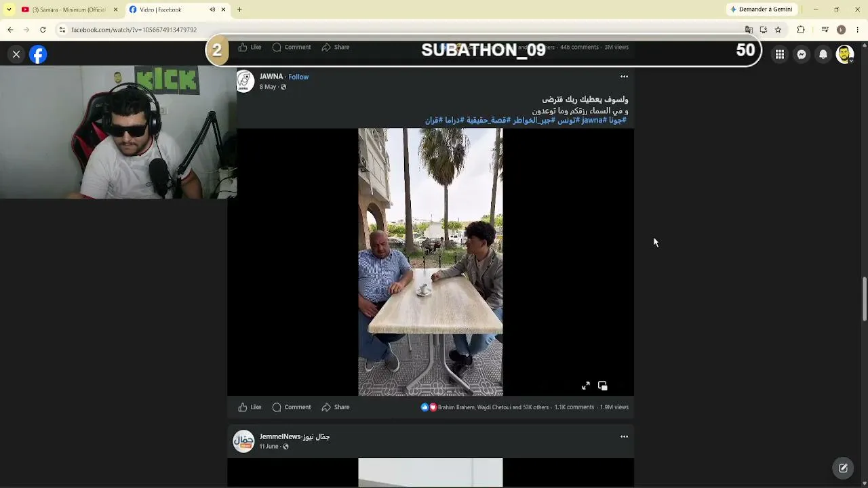Close the Video | Facebook tab
The width and height of the screenshot is (868, 488).
coord(223,9)
